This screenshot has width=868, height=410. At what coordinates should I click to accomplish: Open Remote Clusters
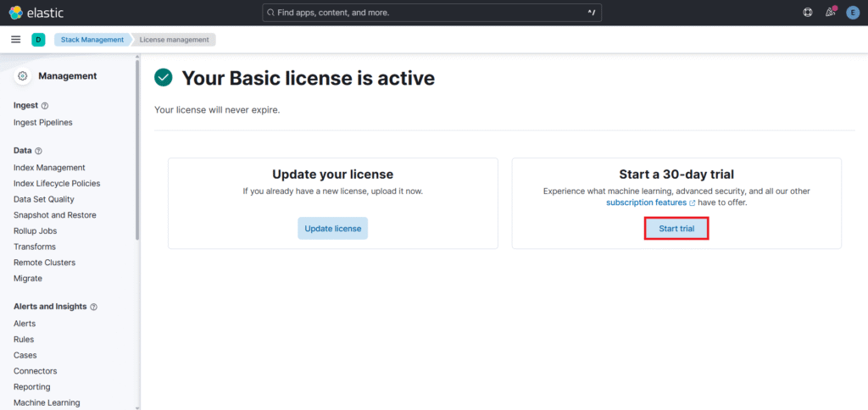44,263
